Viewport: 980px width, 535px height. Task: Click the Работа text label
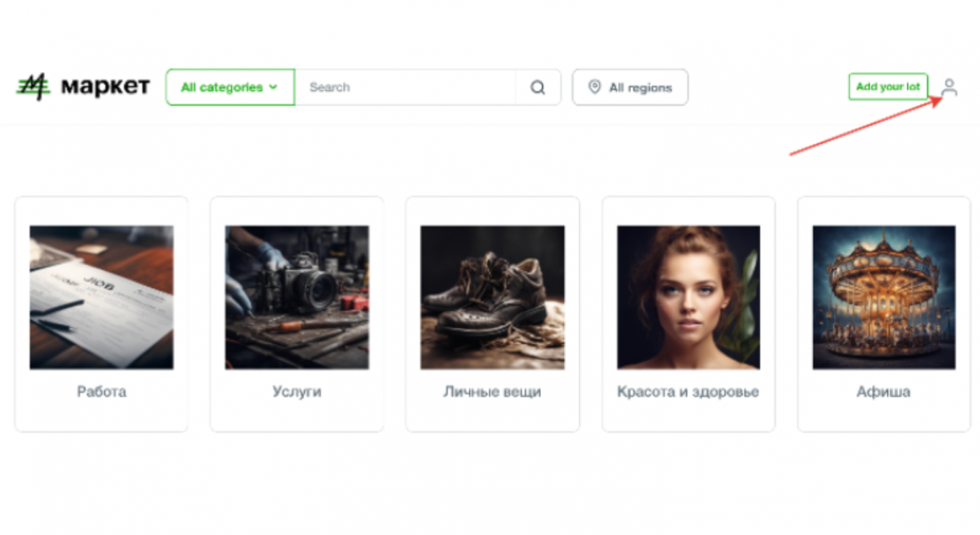pyautogui.click(x=102, y=391)
